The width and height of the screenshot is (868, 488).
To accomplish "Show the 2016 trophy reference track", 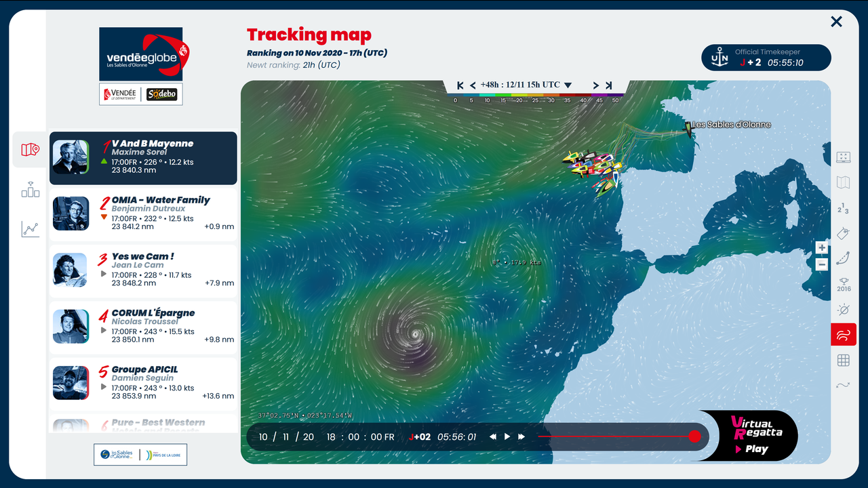I will (844, 284).
